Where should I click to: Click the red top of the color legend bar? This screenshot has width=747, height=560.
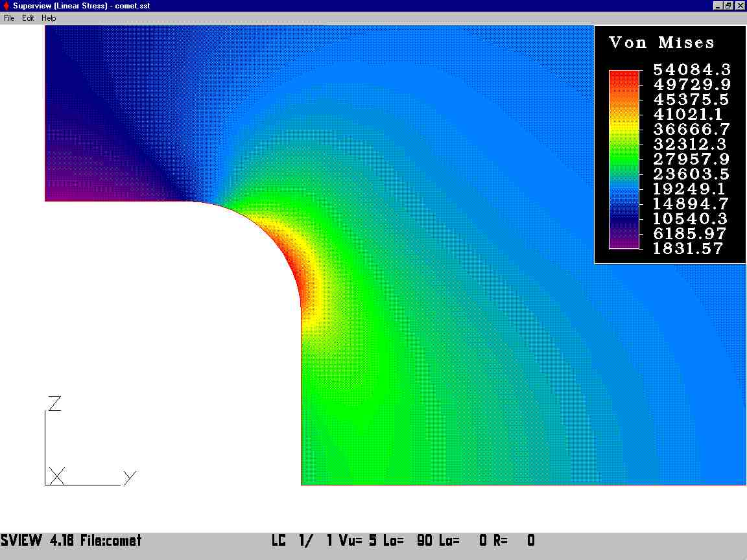tap(624, 78)
